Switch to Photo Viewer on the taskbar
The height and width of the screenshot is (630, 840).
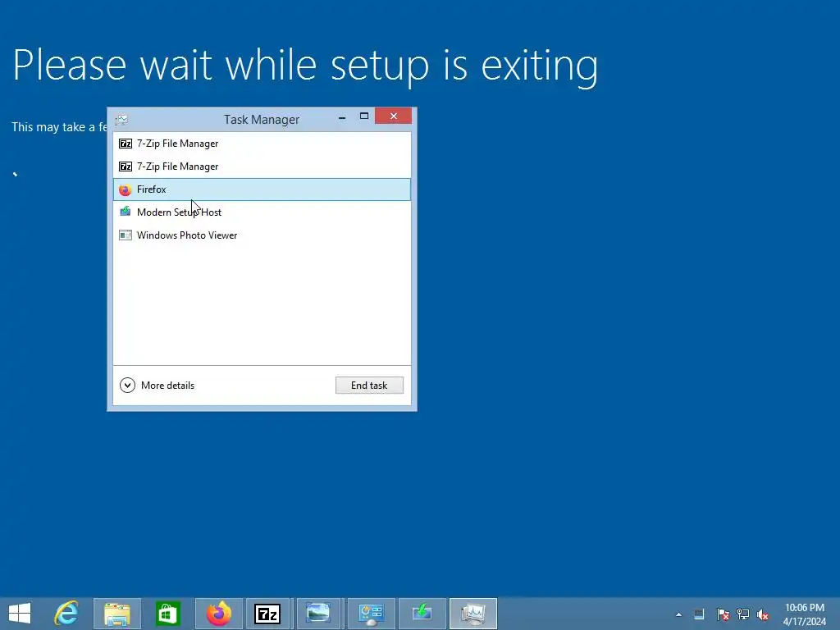click(x=318, y=614)
